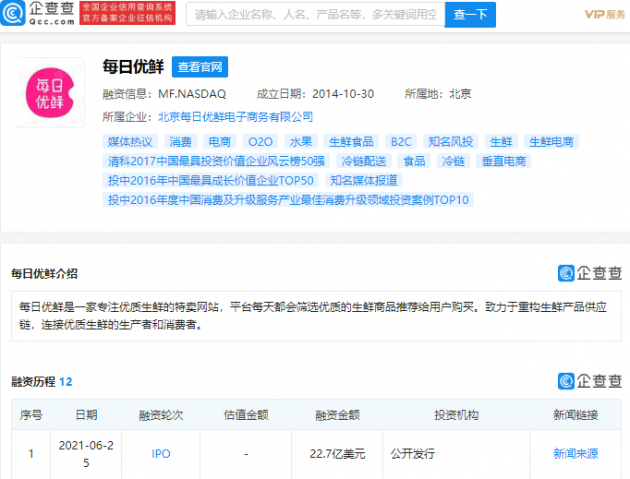
Task: Select the 食品 tag
Action: click(x=414, y=161)
